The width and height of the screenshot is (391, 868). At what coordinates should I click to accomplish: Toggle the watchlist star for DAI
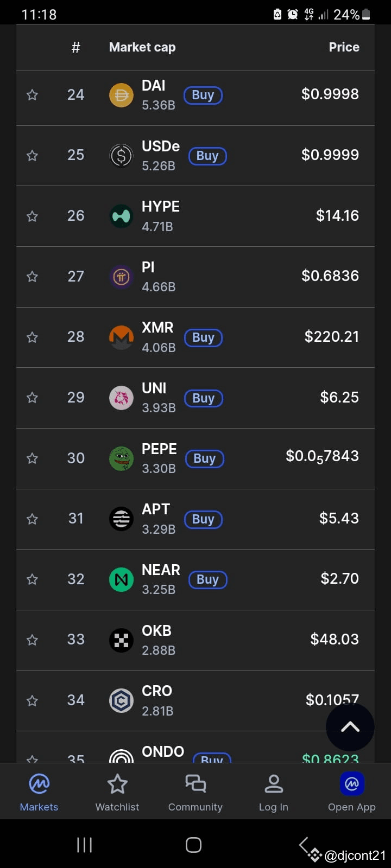point(32,95)
